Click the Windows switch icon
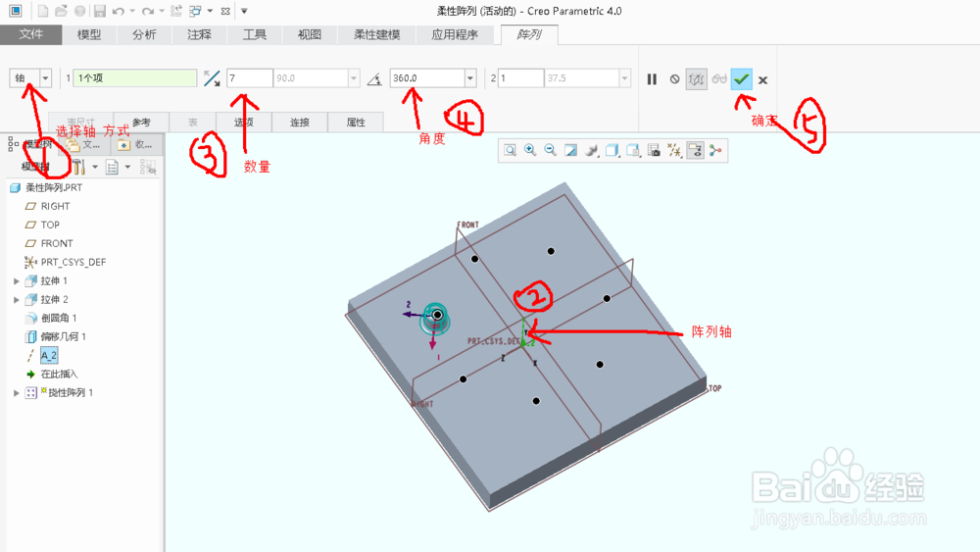This screenshot has height=552, width=980. click(x=196, y=11)
